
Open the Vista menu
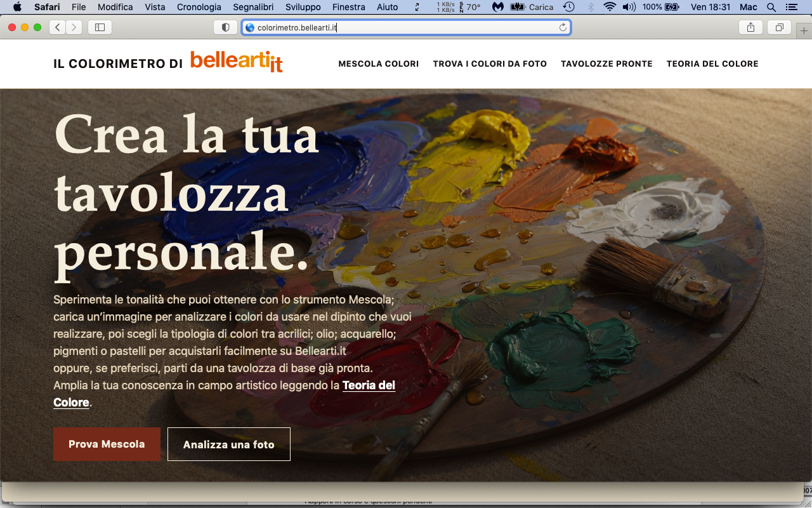click(155, 7)
